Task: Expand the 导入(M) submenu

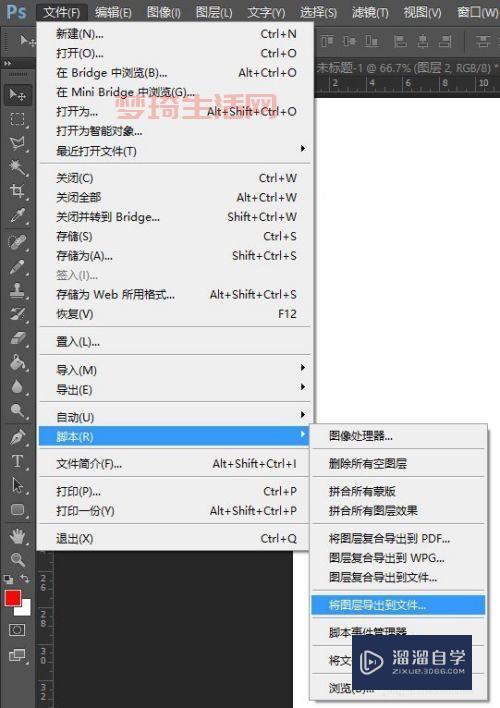Action: [175, 370]
